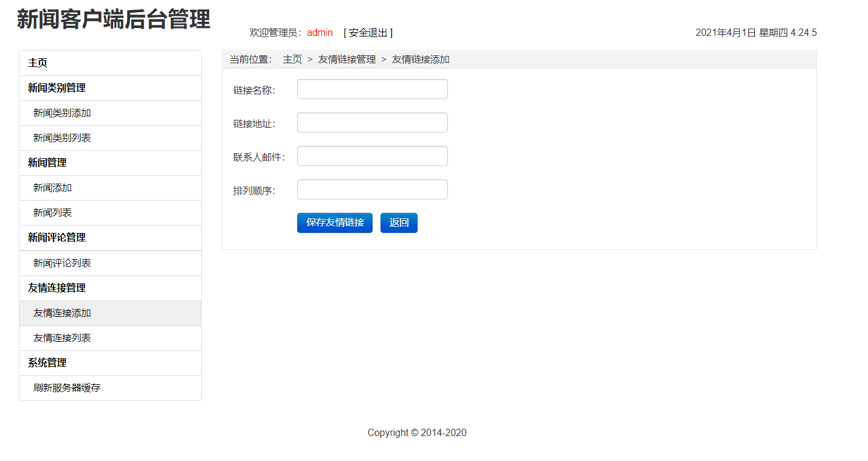Open 友情连接列表 sidebar entry
The height and width of the screenshot is (461, 868).
[110, 338]
